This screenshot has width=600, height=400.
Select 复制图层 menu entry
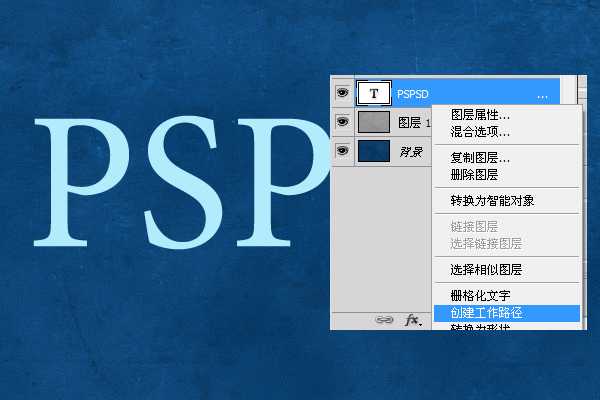480,158
